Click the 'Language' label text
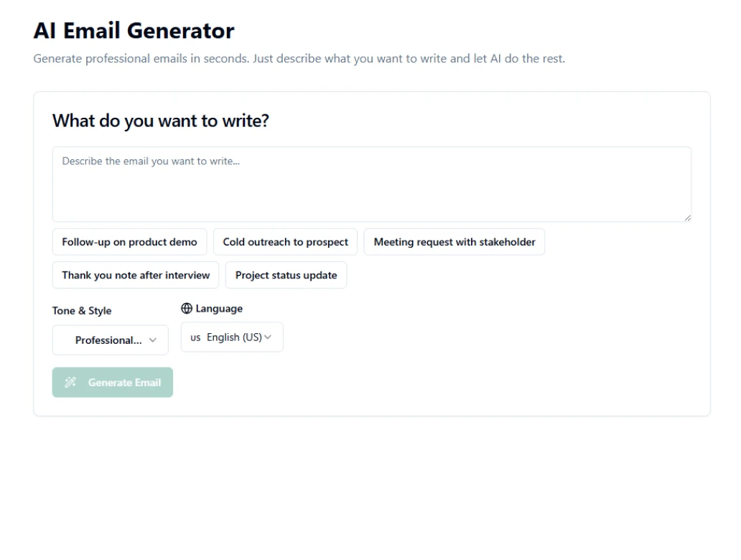This screenshot has height=560, width=741. tap(219, 309)
